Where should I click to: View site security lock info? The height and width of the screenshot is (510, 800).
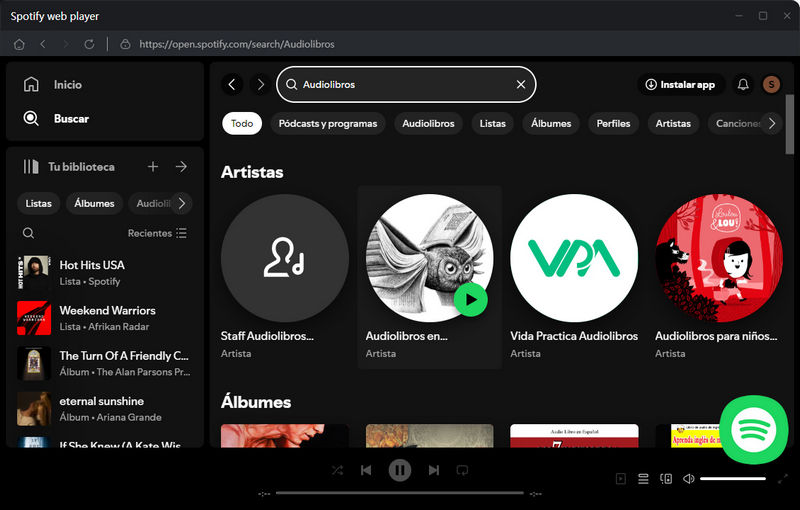click(x=125, y=44)
